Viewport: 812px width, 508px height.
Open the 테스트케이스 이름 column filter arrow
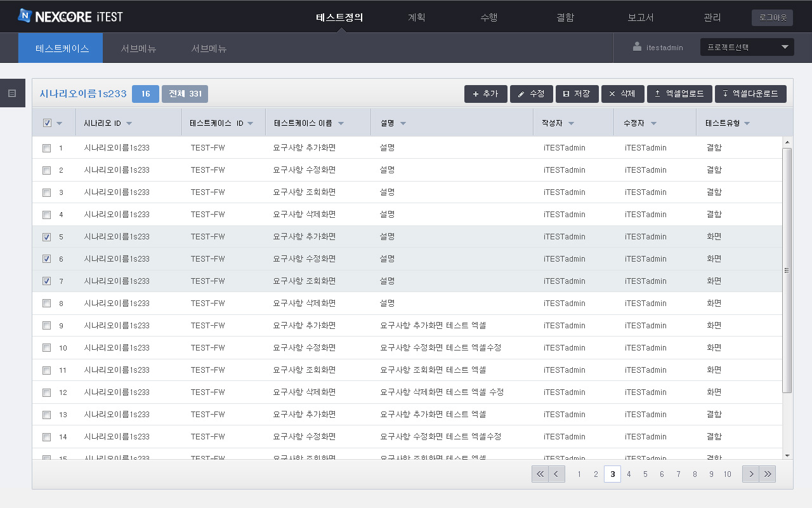click(340, 124)
